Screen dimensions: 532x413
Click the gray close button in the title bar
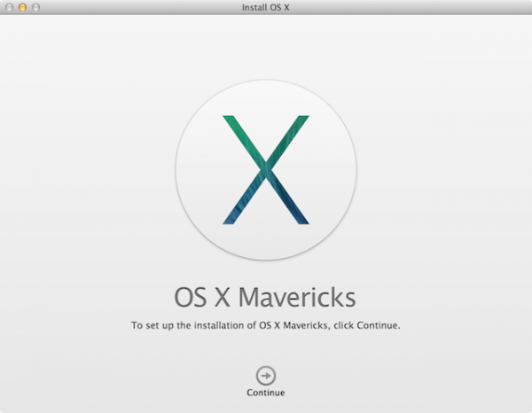9,7
